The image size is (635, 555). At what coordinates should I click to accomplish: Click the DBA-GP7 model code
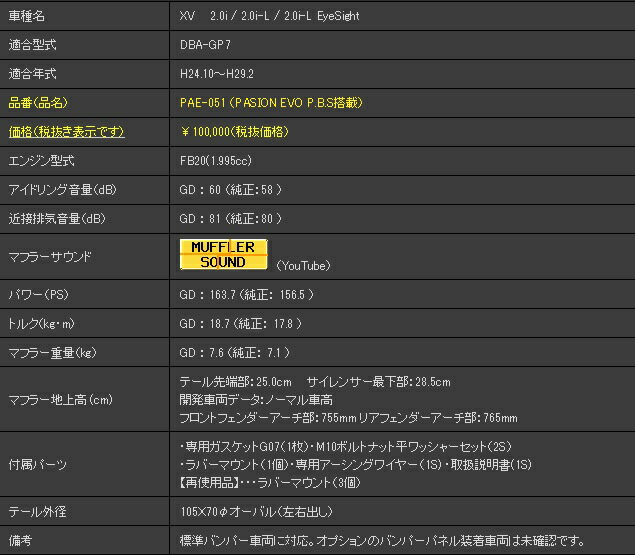pyautogui.click(x=205, y=45)
